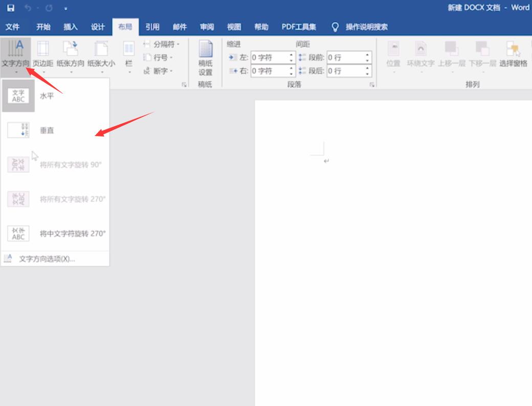The image size is (532, 406).
Task: Open the quick access toolbar customize arrow
Action: [x=65, y=9]
